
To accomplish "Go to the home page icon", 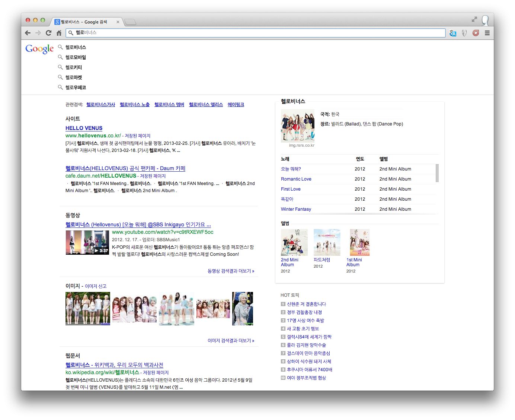I will click(59, 33).
